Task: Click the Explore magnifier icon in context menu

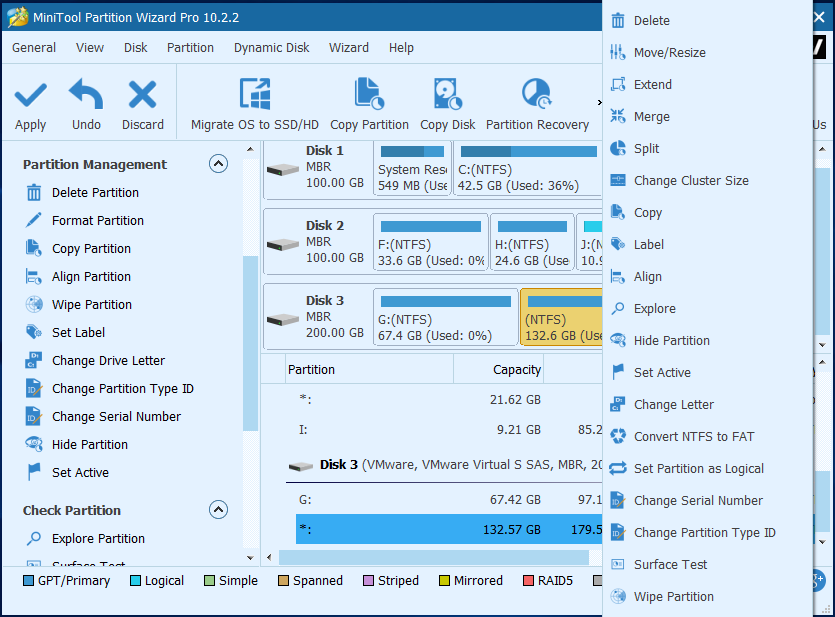Action: [x=618, y=308]
